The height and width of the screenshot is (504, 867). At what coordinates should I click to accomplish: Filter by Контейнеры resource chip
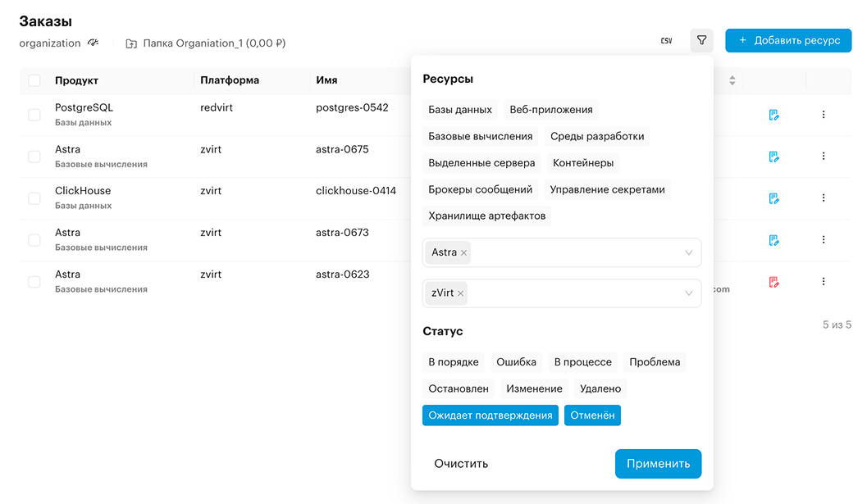click(x=583, y=163)
